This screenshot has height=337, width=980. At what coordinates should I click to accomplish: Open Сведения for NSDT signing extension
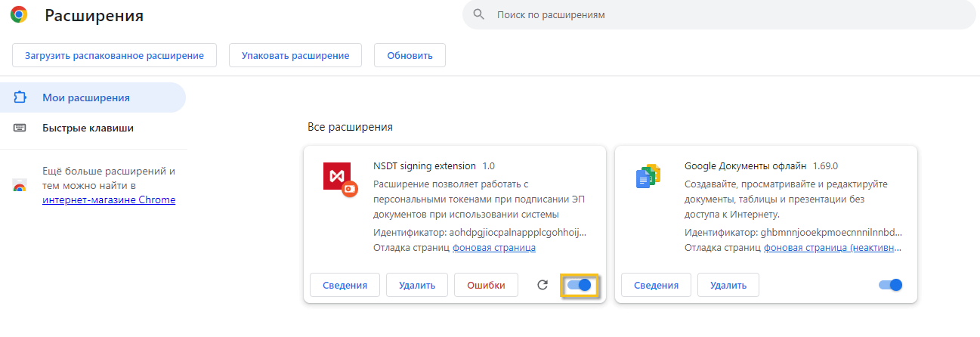coord(345,285)
